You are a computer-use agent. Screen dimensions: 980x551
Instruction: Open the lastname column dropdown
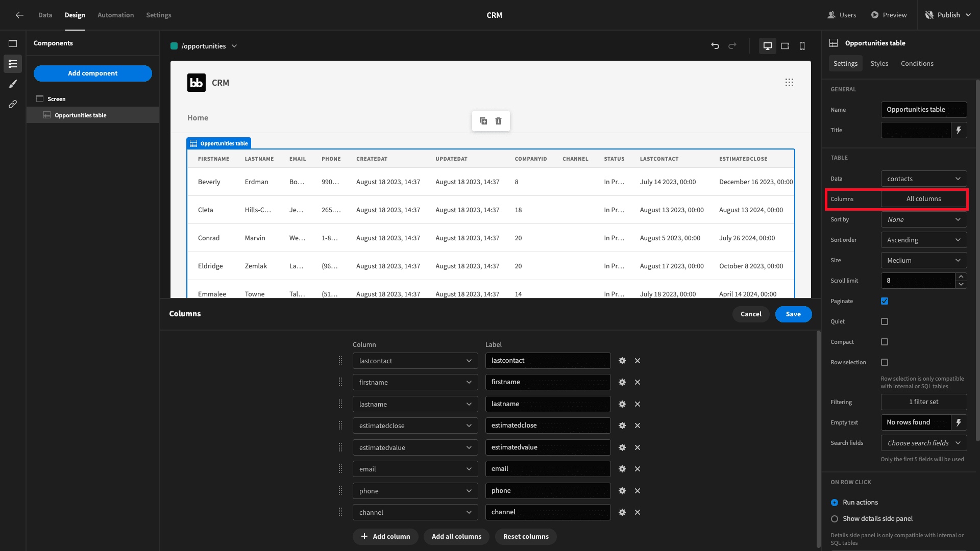point(415,404)
